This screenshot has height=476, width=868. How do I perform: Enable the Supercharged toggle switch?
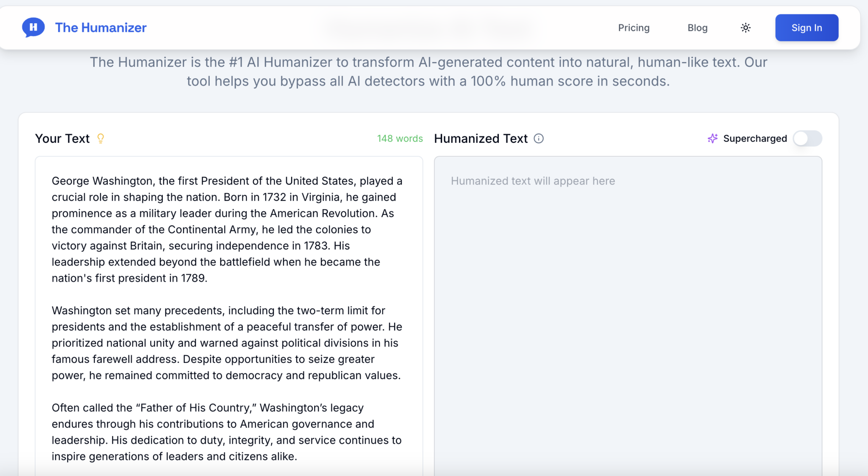[807, 138]
